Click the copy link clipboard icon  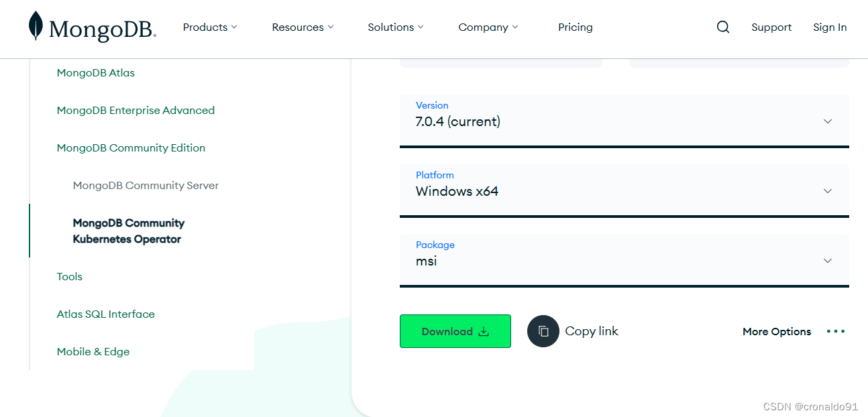click(543, 331)
